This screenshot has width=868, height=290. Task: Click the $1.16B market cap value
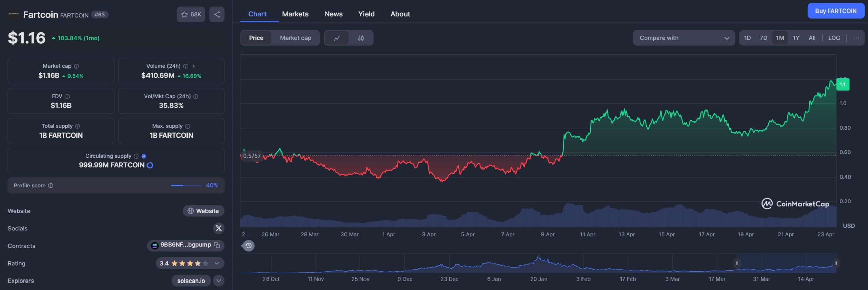48,76
